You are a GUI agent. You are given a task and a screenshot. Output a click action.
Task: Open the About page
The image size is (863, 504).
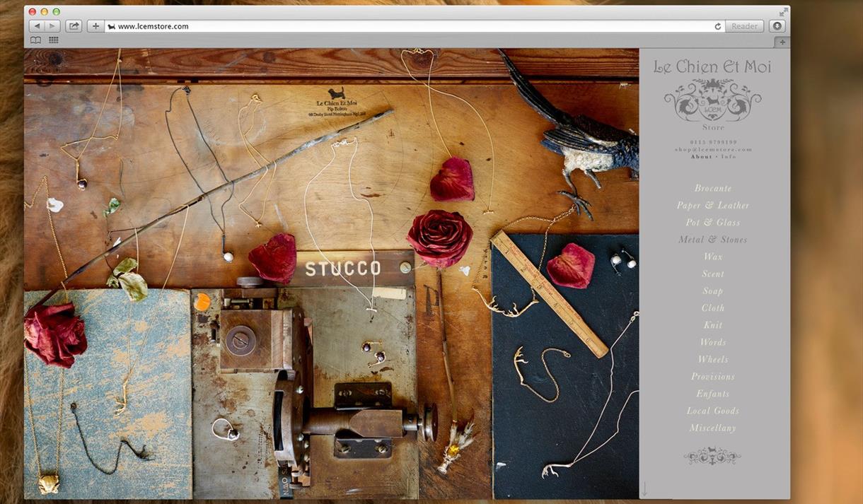click(701, 156)
